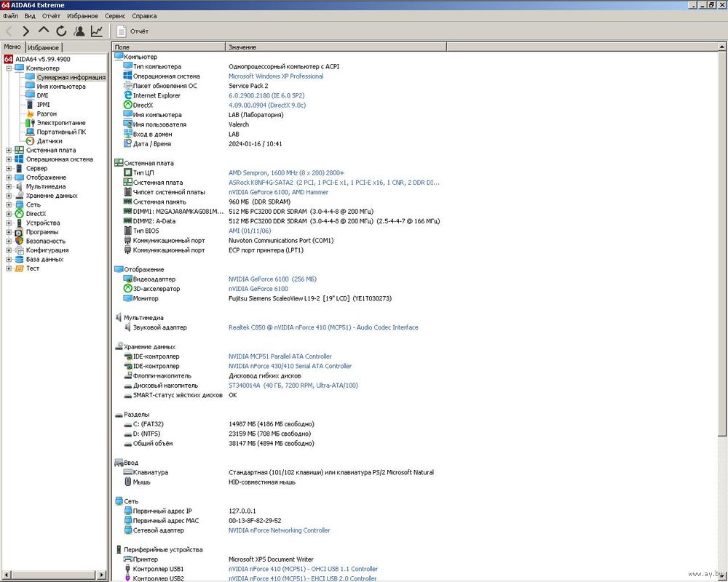Open the user profile icon in toolbar

[x=79, y=31]
